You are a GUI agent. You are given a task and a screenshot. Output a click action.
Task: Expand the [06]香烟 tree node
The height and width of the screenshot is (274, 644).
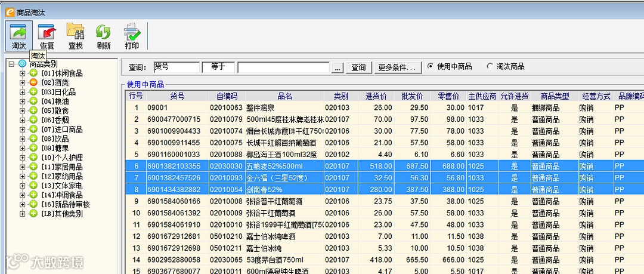[x=22, y=120]
